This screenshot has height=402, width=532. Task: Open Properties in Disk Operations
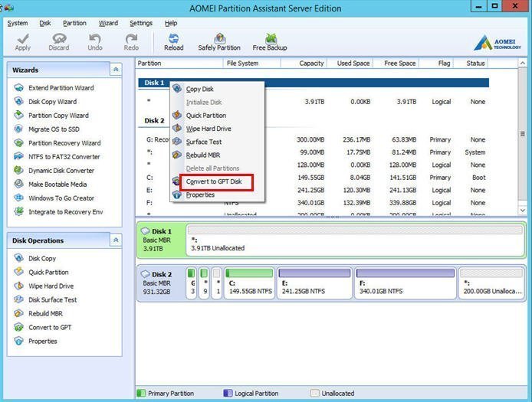coord(35,341)
